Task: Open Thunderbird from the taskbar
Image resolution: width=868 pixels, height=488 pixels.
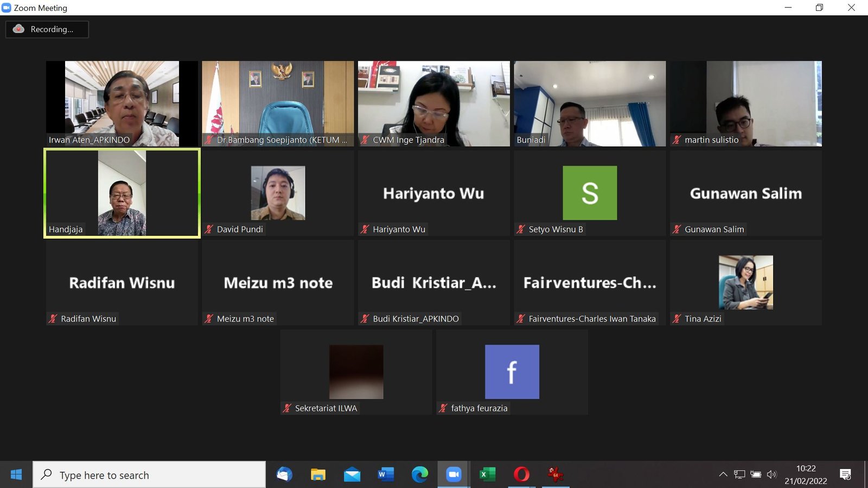Action: click(284, 475)
